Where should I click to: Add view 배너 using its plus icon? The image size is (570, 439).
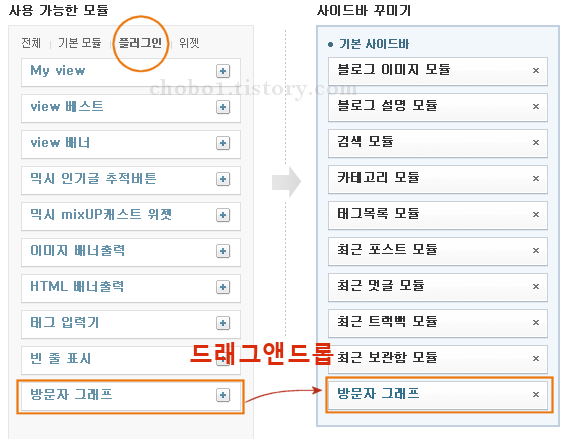pos(223,143)
